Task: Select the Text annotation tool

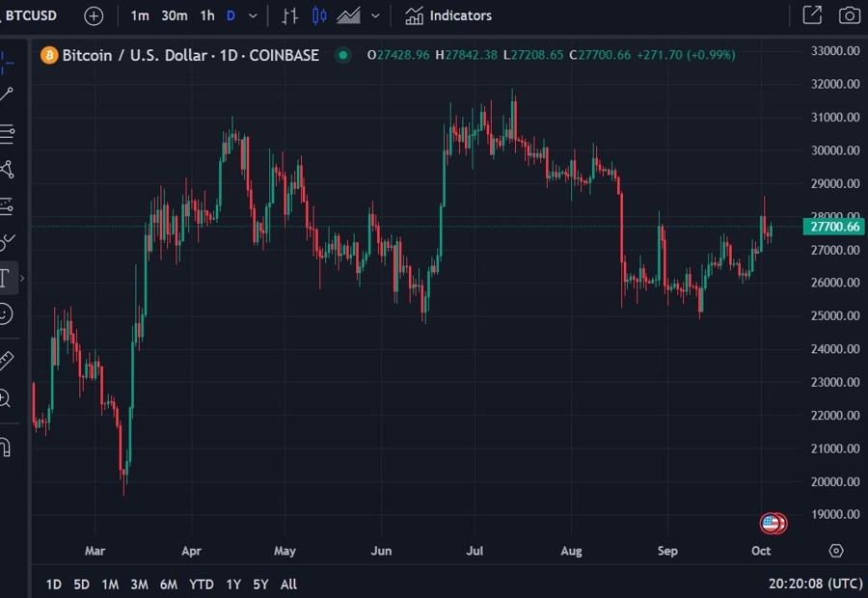Action: (5, 278)
